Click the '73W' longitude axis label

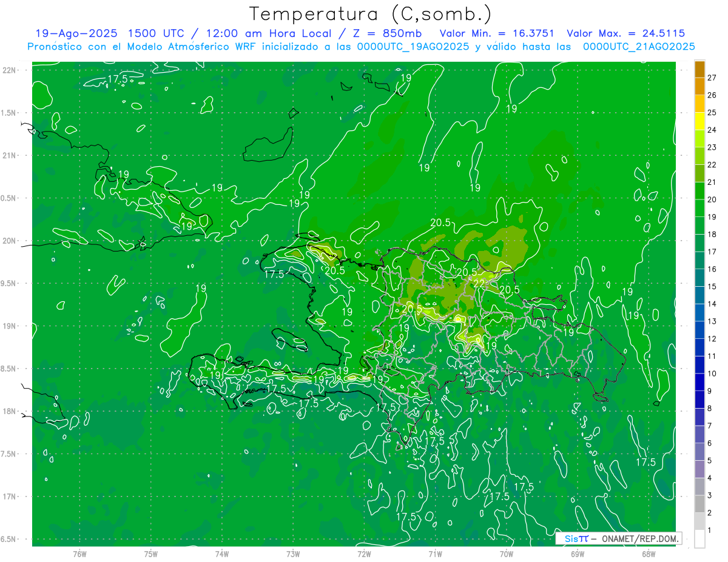(293, 554)
